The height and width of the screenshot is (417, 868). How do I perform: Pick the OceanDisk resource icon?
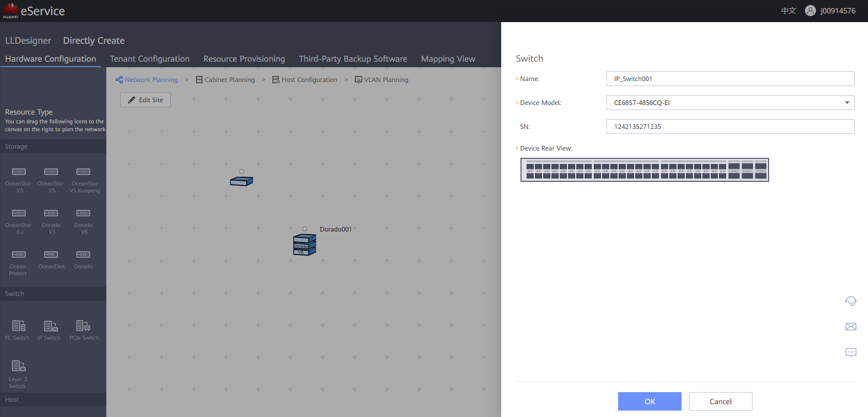tap(51, 255)
